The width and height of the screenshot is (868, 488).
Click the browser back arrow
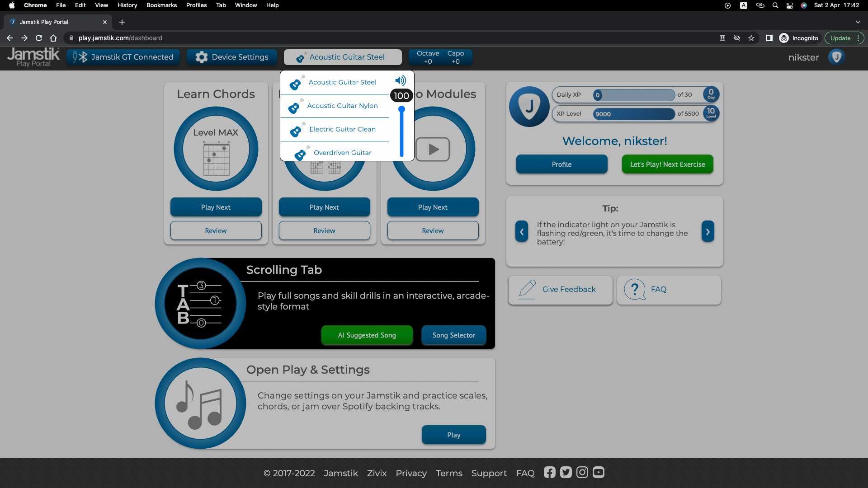(10, 38)
